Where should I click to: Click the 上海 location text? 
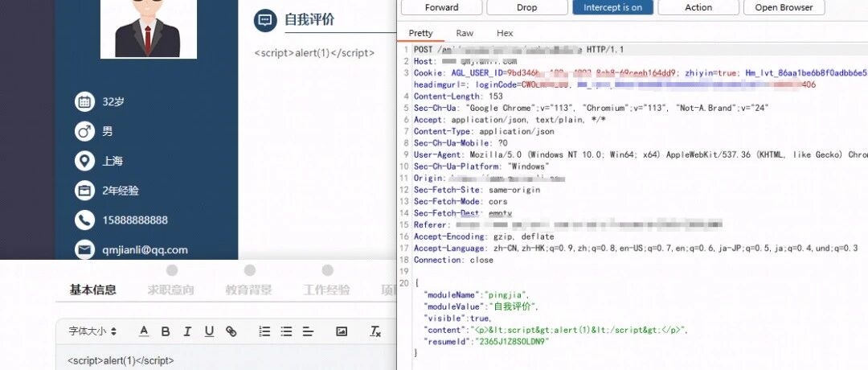113,161
